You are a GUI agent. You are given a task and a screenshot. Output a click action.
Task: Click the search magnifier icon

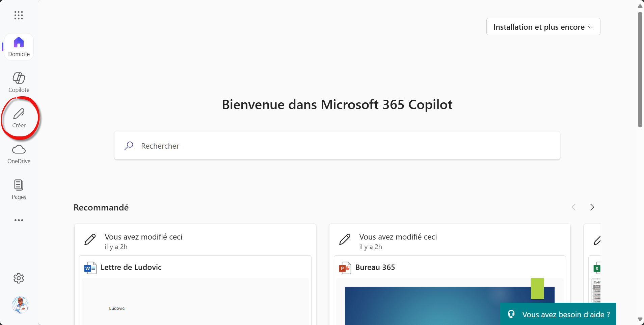pos(129,146)
